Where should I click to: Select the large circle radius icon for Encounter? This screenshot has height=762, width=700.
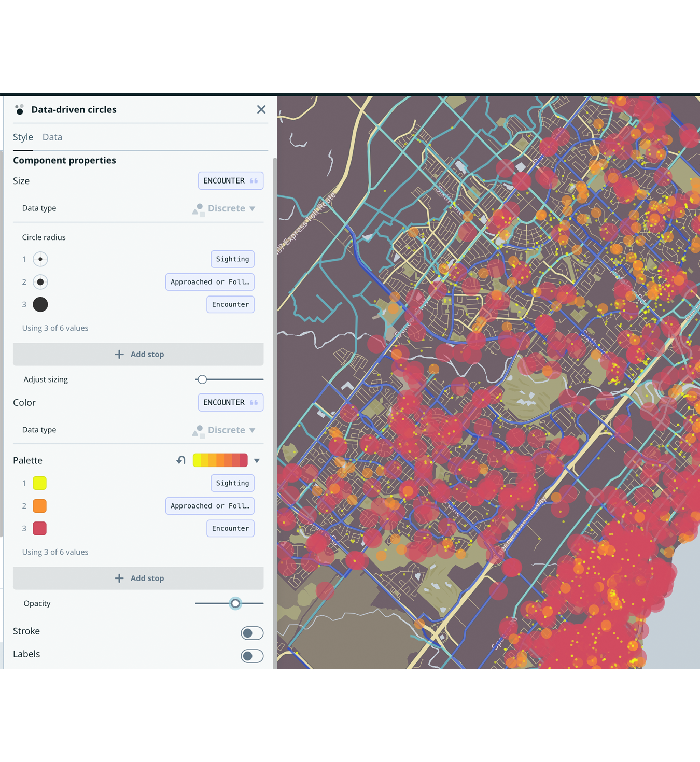point(40,304)
